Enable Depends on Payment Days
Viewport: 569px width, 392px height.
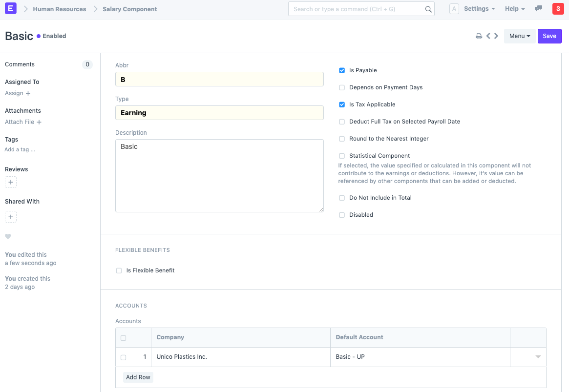[342, 88]
